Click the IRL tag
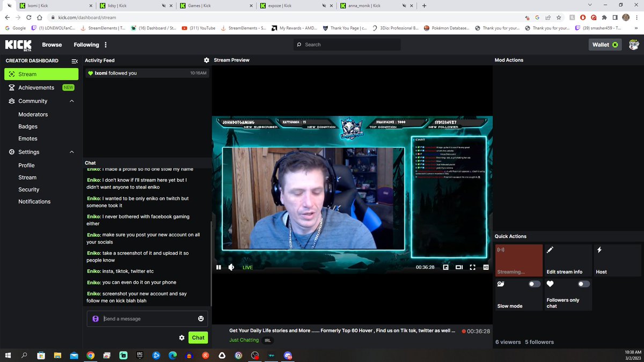 point(268,341)
